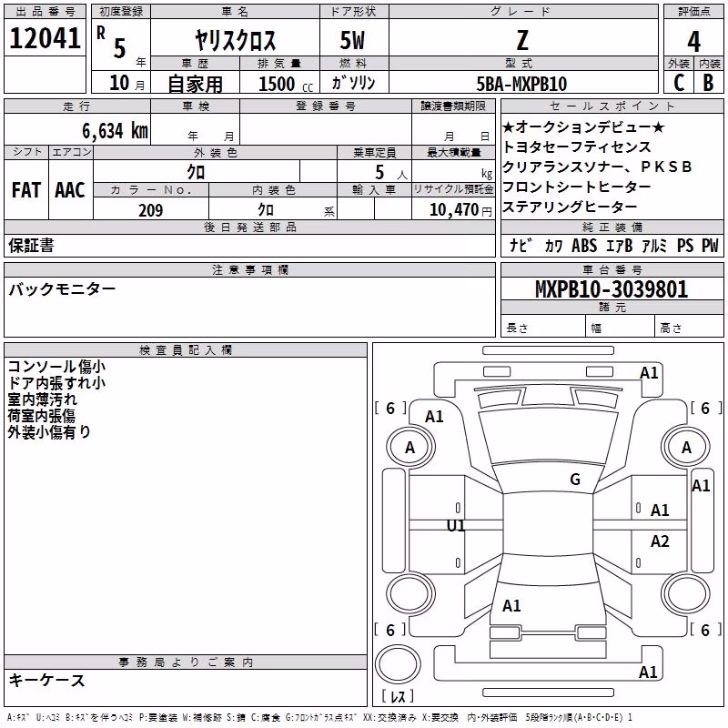The image size is (728, 728).
Task: Select the exterior grade C
Action: [x=679, y=83]
